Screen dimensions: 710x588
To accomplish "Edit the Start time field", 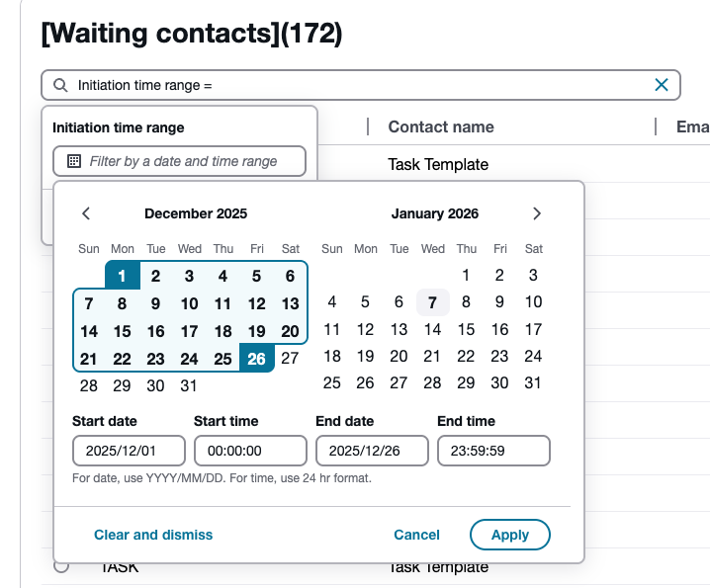I will tap(250, 451).
